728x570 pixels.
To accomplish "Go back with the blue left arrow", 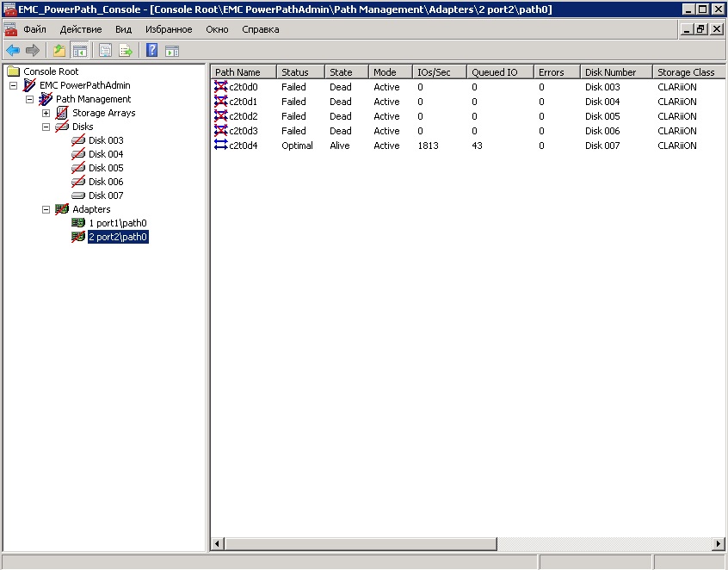I will [x=13, y=50].
